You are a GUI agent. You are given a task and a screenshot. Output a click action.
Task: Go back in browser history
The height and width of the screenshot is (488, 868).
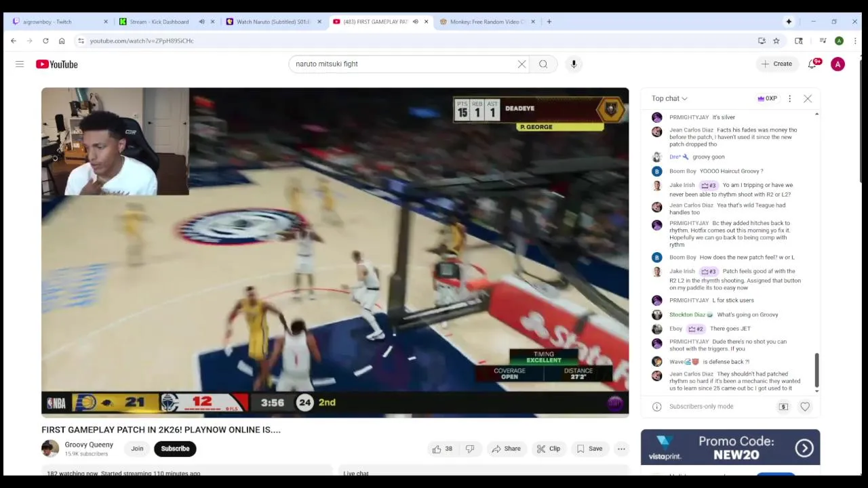[x=14, y=41]
